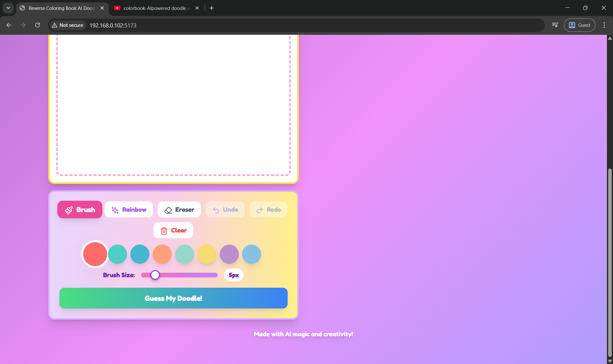Activate the Rainbow brush mode
This screenshot has width=613, height=364.
[129, 209]
